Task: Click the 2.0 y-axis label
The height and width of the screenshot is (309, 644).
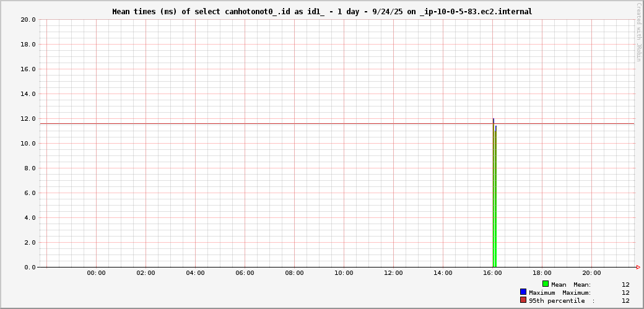Action: [x=30, y=243]
